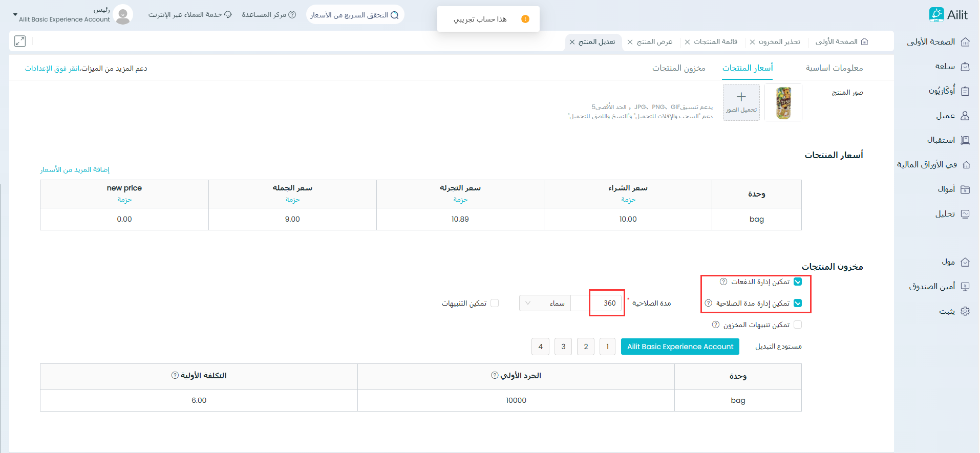Expand the account menu dropdown arrow

tap(15, 15)
